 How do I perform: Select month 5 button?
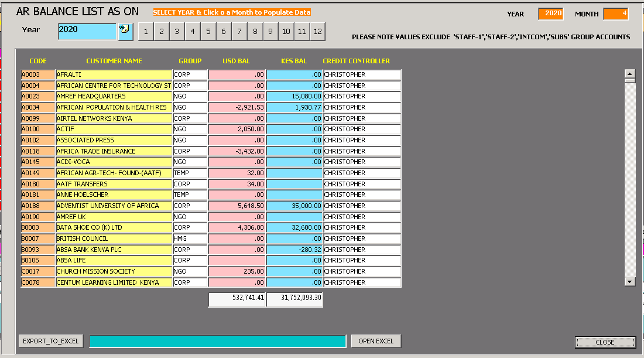(x=208, y=32)
